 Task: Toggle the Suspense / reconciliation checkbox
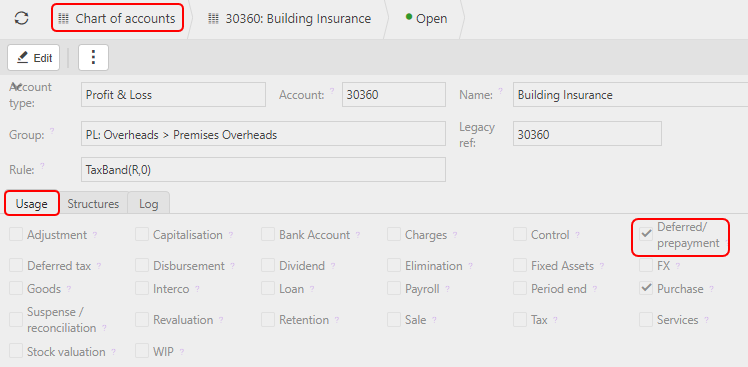click(16, 319)
